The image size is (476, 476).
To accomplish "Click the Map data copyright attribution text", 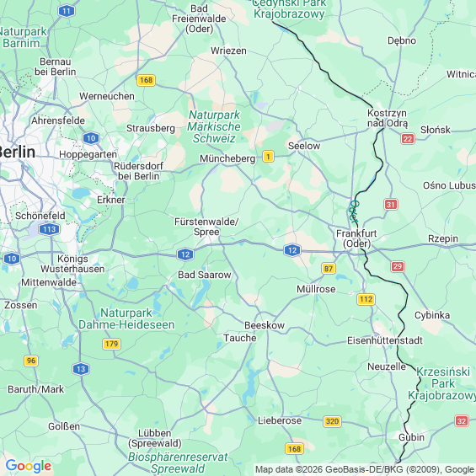I will coord(365,469).
